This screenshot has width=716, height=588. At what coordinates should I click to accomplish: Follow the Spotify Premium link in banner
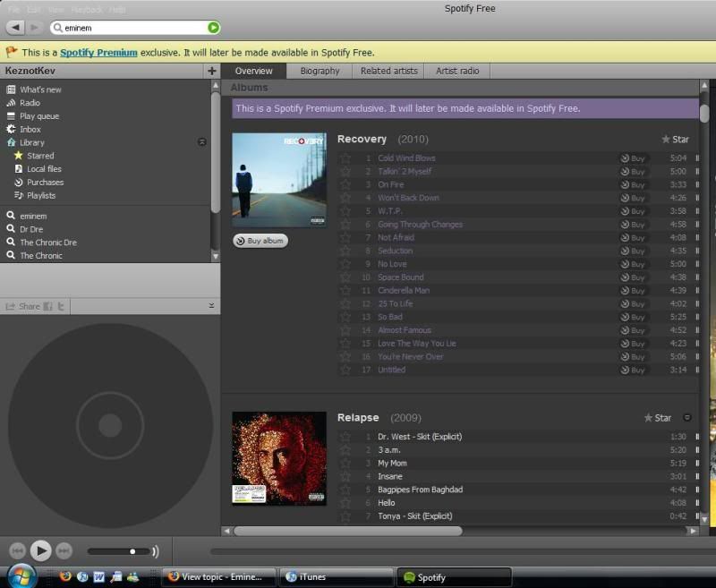(x=98, y=53)
